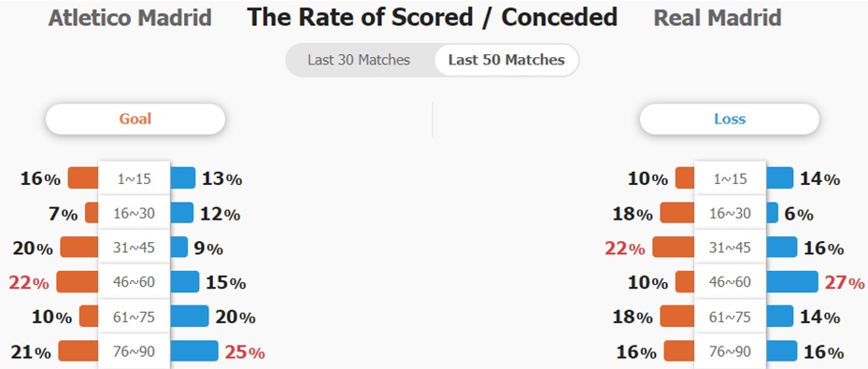Click the 46~60 label in Goal chart

(134, 282)
